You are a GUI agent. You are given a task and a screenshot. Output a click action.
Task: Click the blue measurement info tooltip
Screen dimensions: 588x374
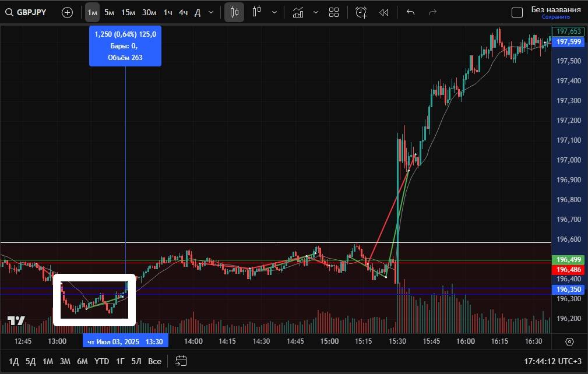pyautogui.click(x=125, y=45)
